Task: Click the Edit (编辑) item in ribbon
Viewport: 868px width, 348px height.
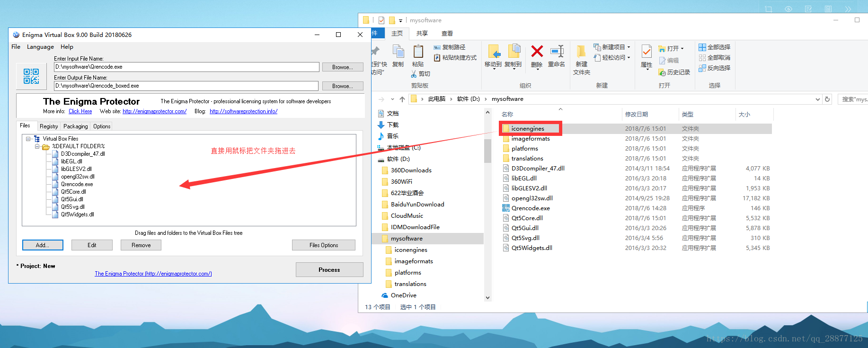Action: pyautogui.click(x=669, y=61)
